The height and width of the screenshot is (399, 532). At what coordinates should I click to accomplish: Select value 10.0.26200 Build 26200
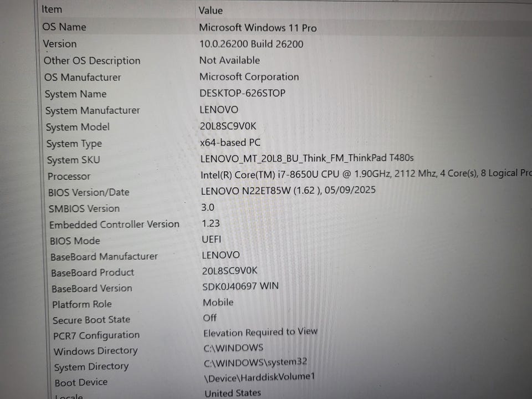point(252,44)
